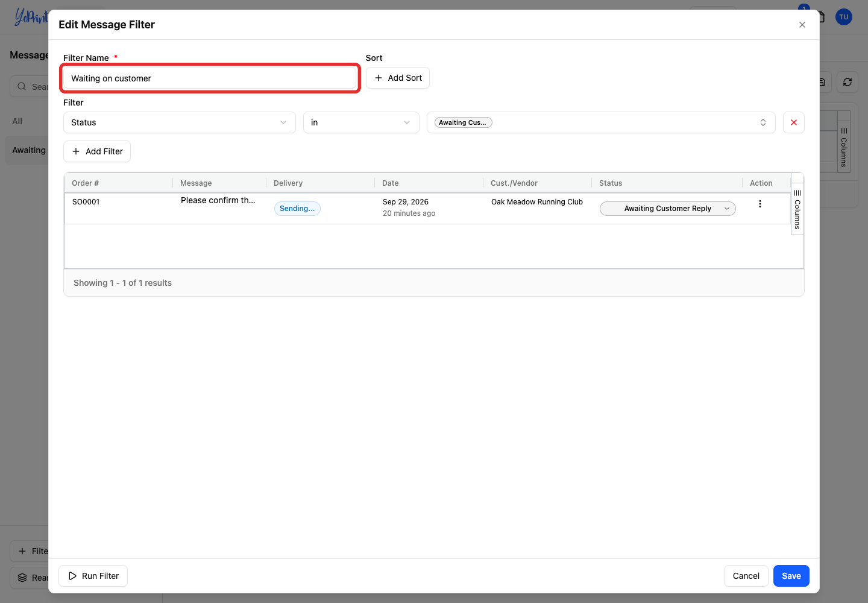Click the Cancel button

coord(746,576)
